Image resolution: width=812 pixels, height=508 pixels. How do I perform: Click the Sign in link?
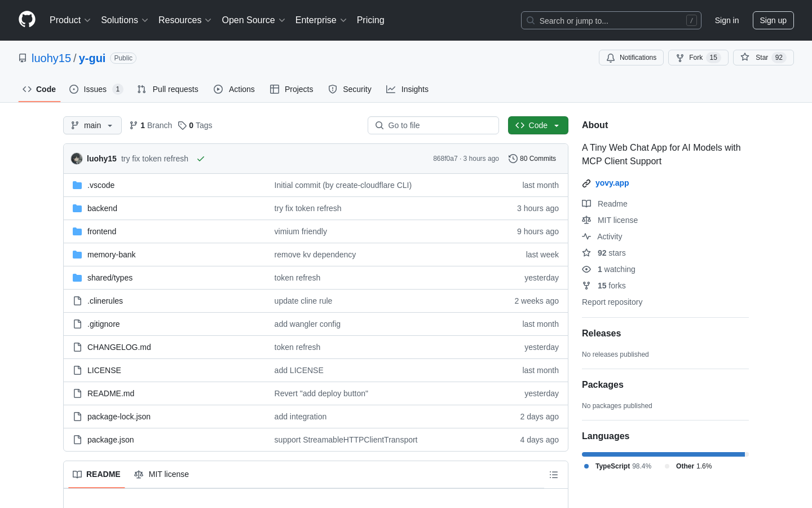[x=727, y=20]
